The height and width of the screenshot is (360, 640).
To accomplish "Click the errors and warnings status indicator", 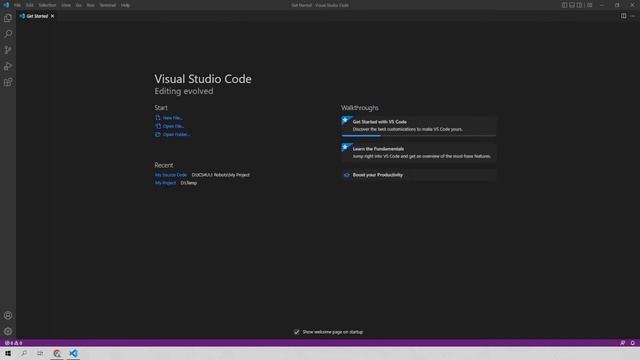I will [13, 343].
